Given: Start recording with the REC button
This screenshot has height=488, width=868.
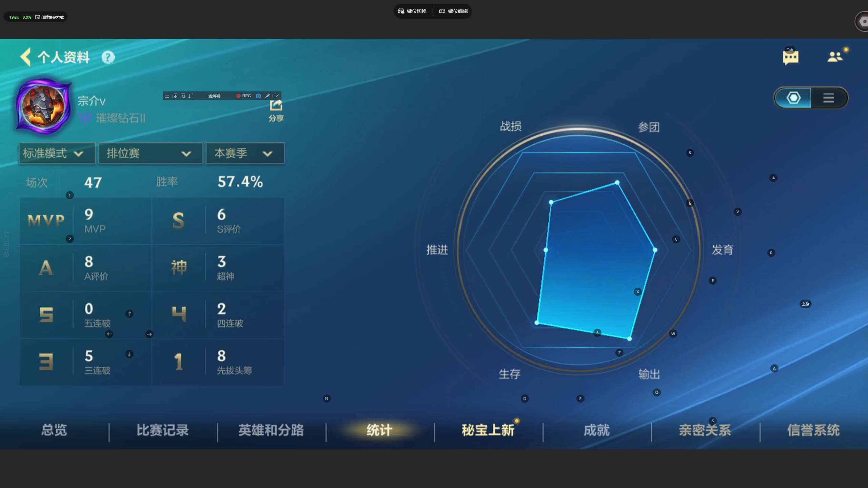Looking at the screenshot, I should 243,96.
